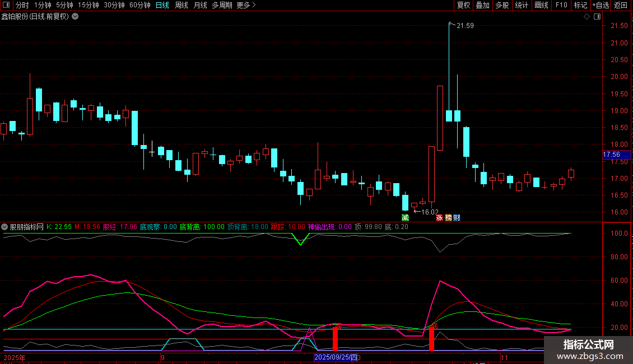Viewport: 633px width, 364px height.
Task: Open the 多周期 tab
Action: click(222, 5)
